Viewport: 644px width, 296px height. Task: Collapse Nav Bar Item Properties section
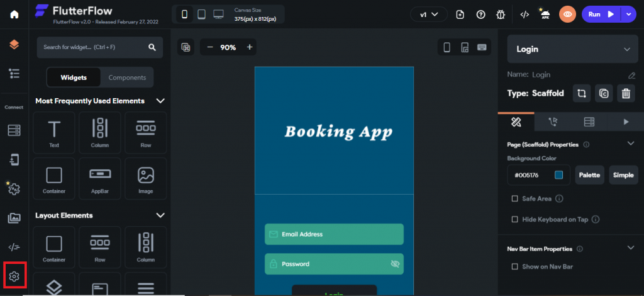[x=631, y=248]
